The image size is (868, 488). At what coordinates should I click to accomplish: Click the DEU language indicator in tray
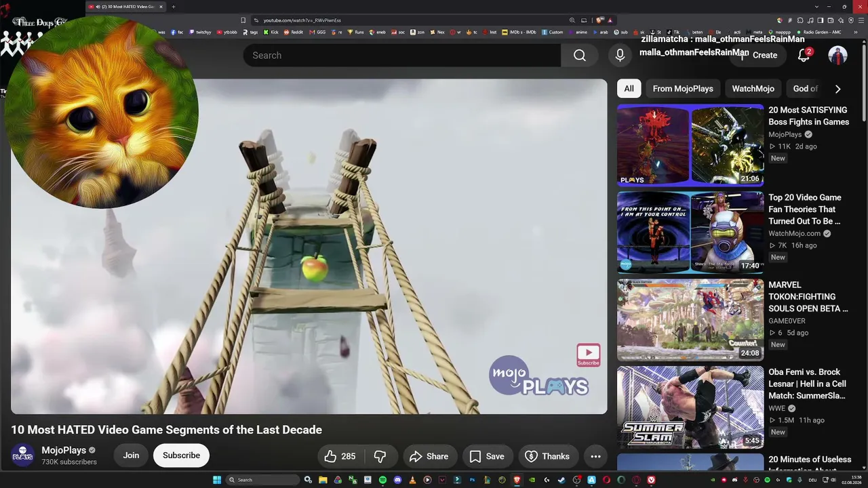(812, 480)
